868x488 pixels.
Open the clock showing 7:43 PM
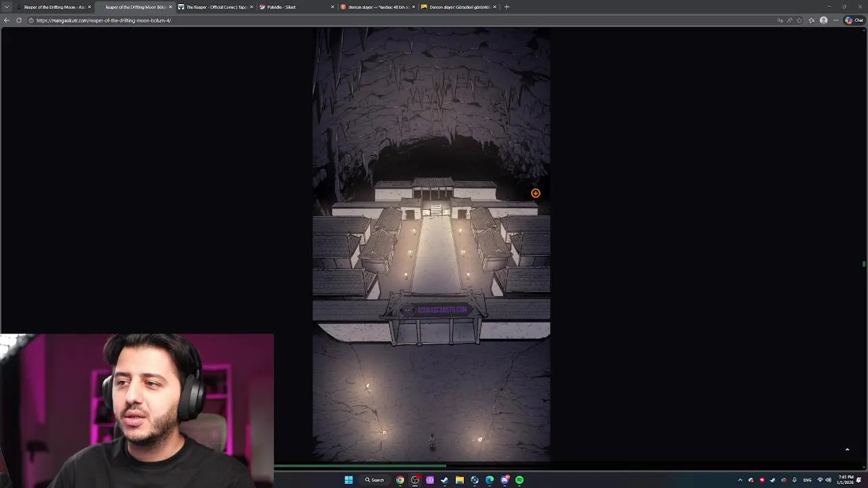coord(846,480)
